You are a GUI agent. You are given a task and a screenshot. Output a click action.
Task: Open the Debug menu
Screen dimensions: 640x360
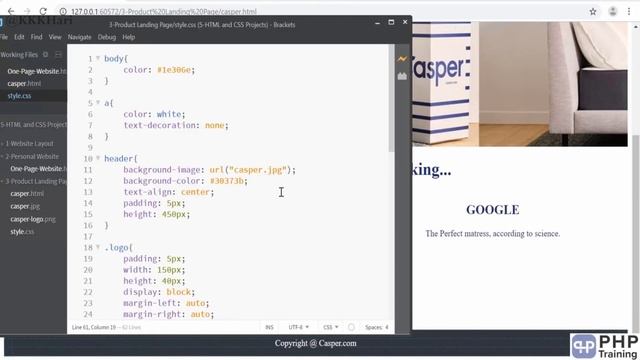pyautogui.click(x=107, y=37)
